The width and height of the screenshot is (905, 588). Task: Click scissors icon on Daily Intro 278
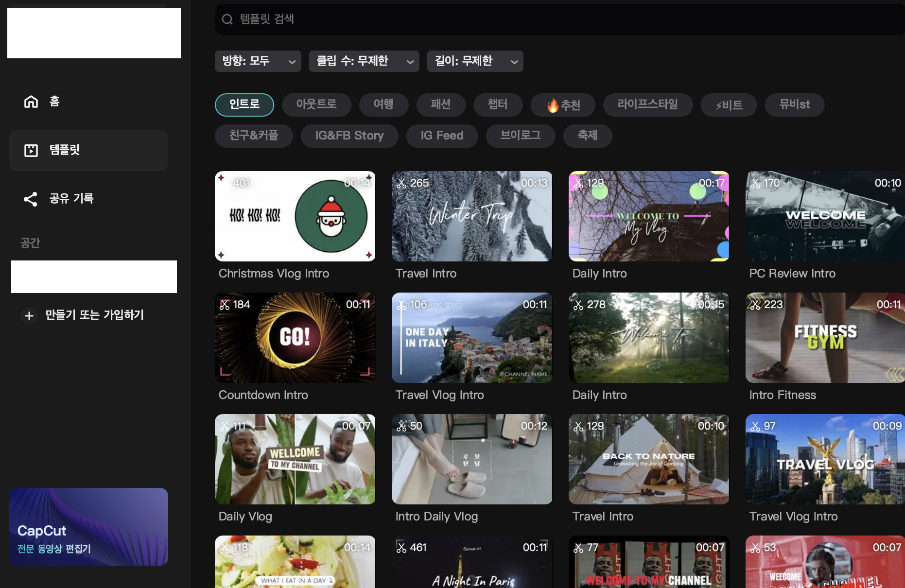578,305
